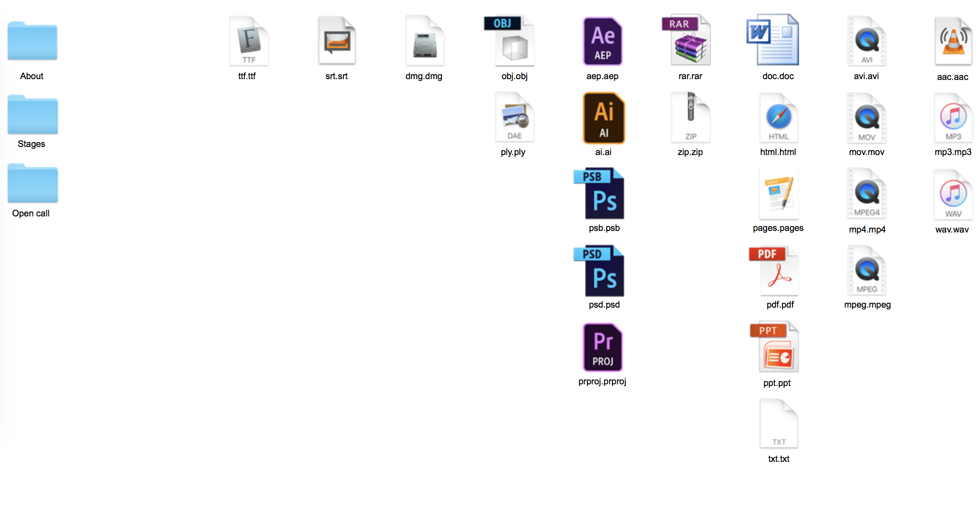This screenshot has width=980, height=520.
Task: Open the About folder
Action: click(x=32, y=40)
